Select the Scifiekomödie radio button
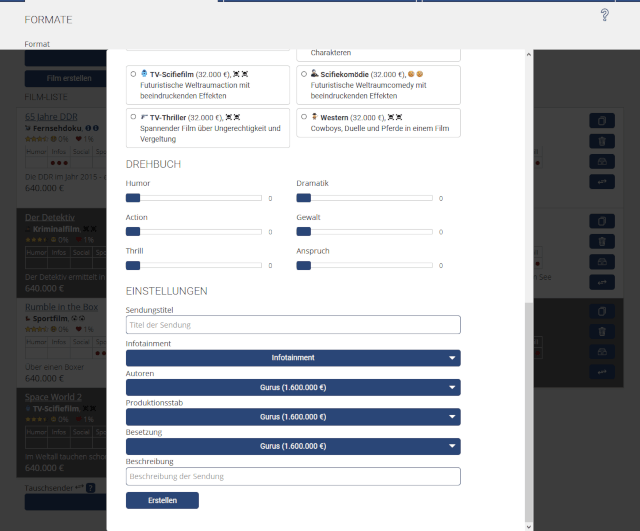 pos(304,74)
